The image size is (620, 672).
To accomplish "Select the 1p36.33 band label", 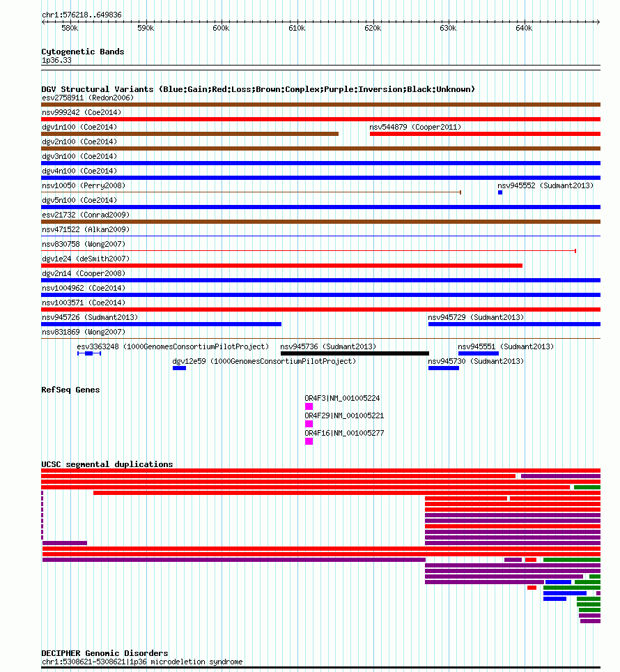I will pos(56,61).
